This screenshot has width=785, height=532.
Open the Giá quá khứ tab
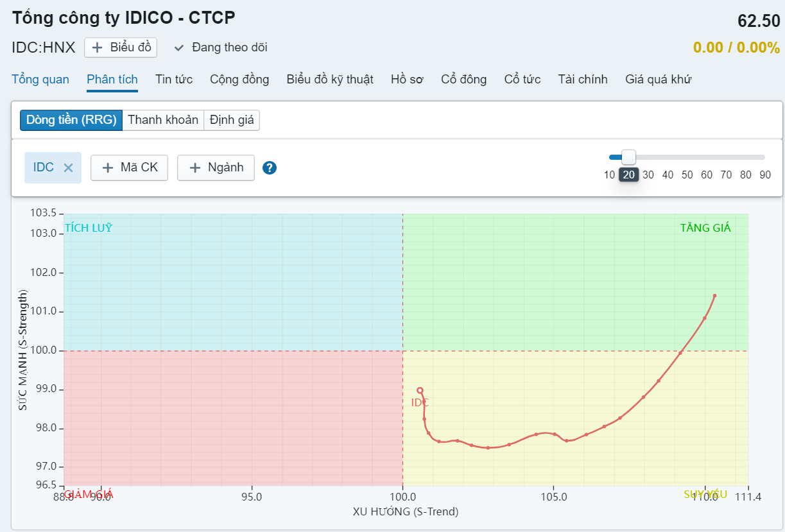pyautogui.click(x=658, y=80)
